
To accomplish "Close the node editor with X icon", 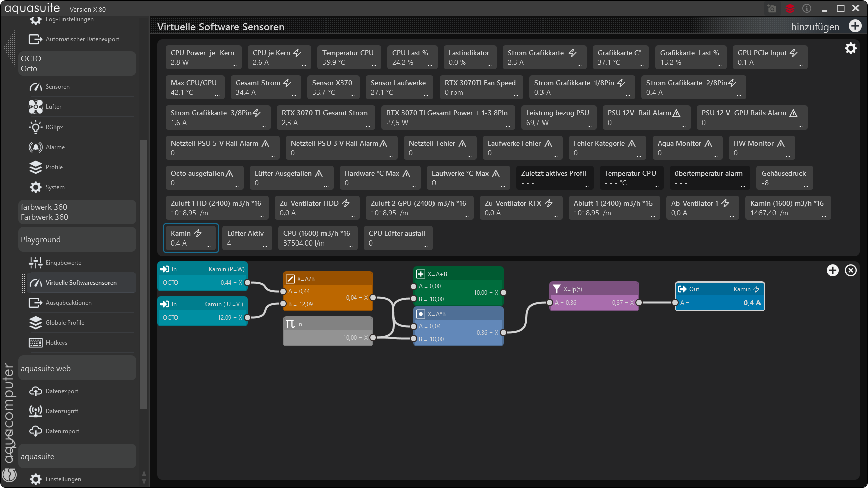I will coord(850,270).
